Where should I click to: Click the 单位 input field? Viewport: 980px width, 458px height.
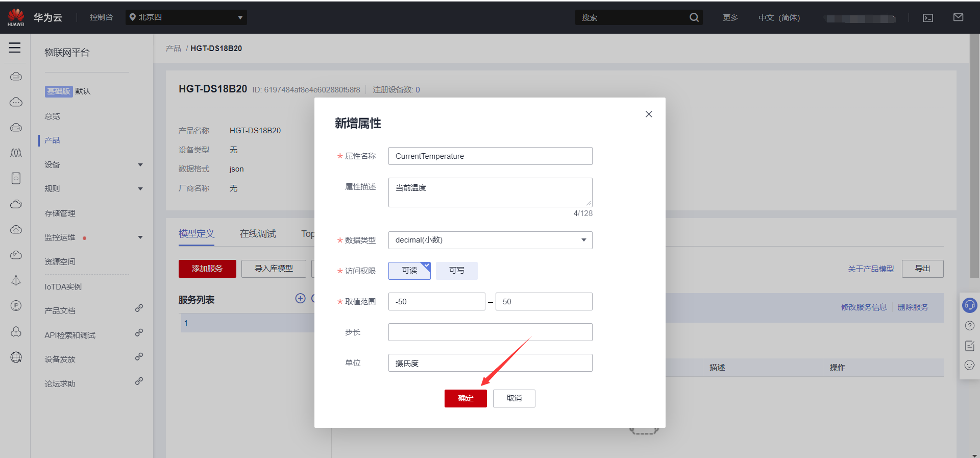(x=490, y=363)
